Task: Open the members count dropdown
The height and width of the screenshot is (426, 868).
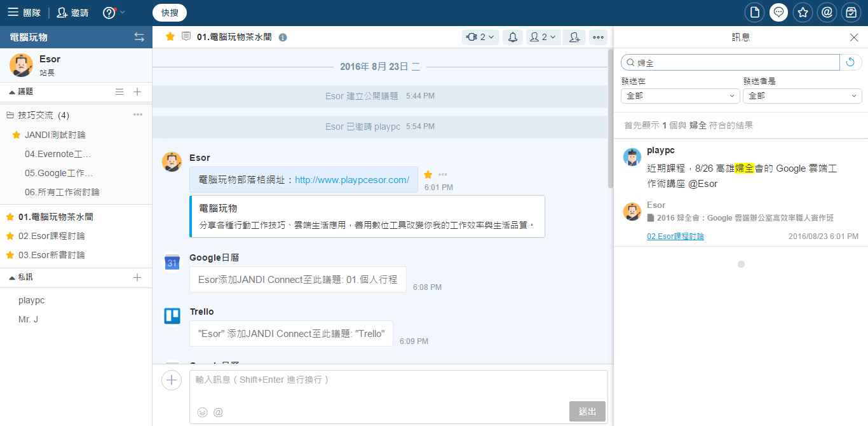Action: 543,37
